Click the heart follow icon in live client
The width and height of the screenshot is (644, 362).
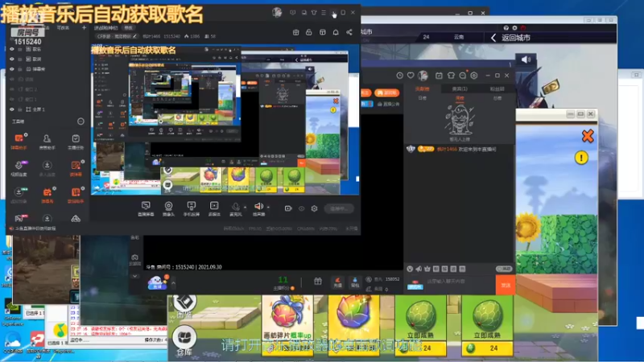pos(411,76)
